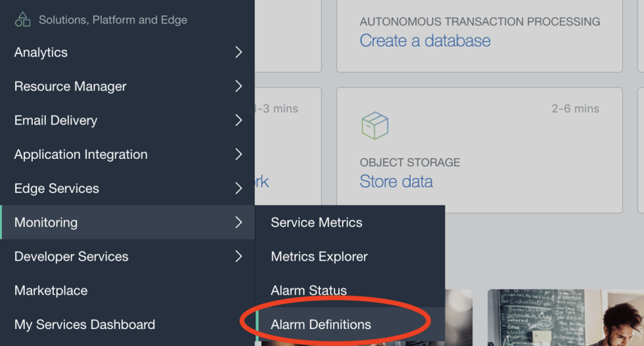Screen dimensions: 644x346
Task: Expand the Analytics submenu chevron
Action: (238, 52)
